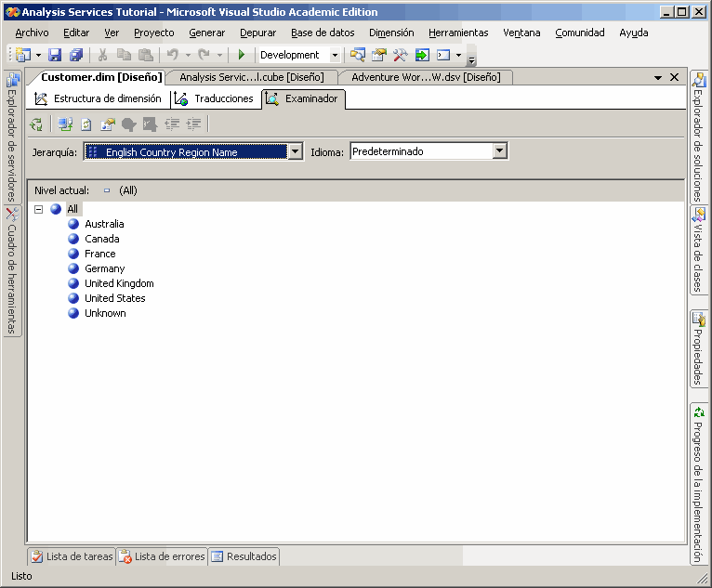Viewport: 712px width, 588px height.
Task: Open Propiedades side panel
Action: tap(698, 348)
